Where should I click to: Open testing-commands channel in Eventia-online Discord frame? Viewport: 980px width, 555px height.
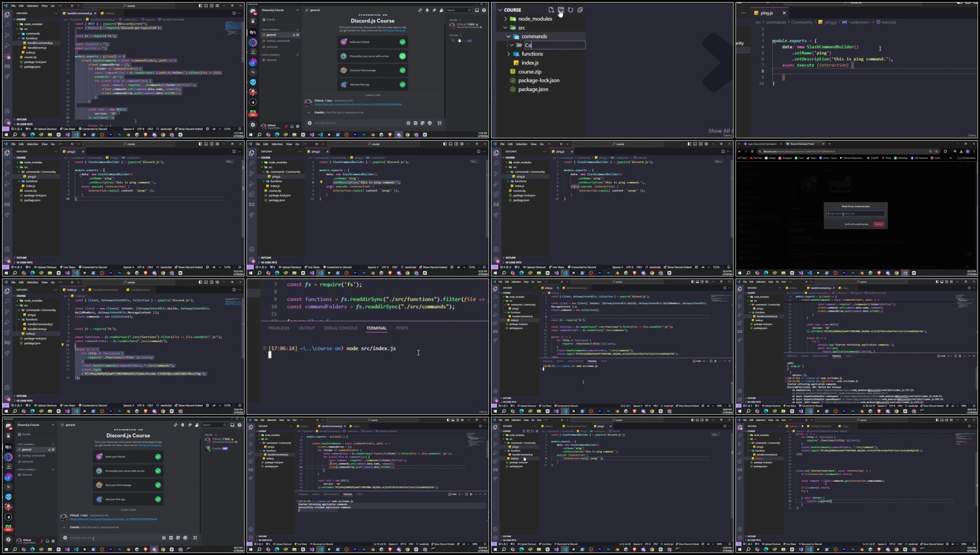click(34, 456)
